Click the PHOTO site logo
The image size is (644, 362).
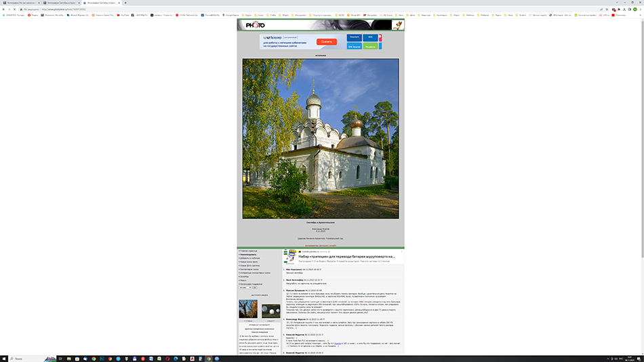(255, 25)
